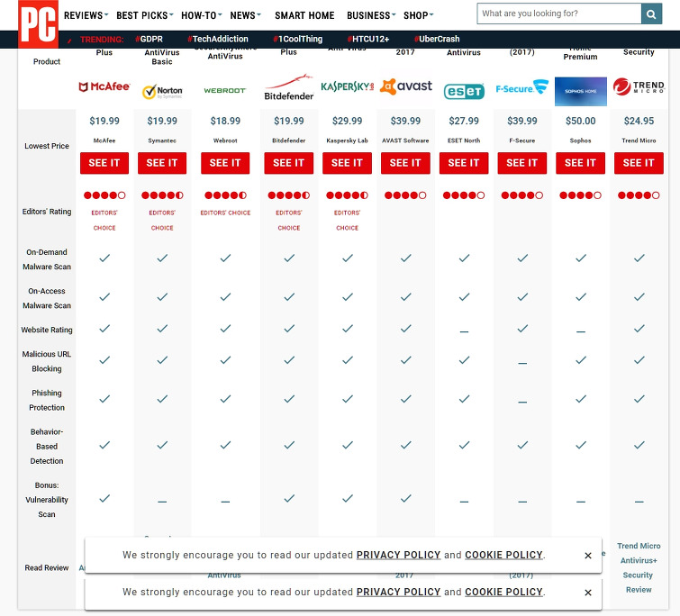Image resolution: width=680 pixels, height=616 pixels.
Task: Click the $50.00 Sophos price
Action: [x=580, y=121]
